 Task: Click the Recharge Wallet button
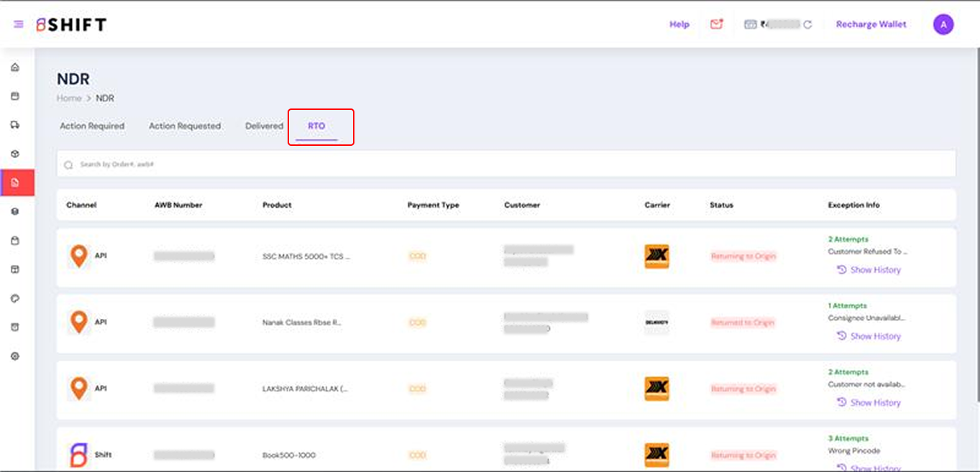pos(871,24)
